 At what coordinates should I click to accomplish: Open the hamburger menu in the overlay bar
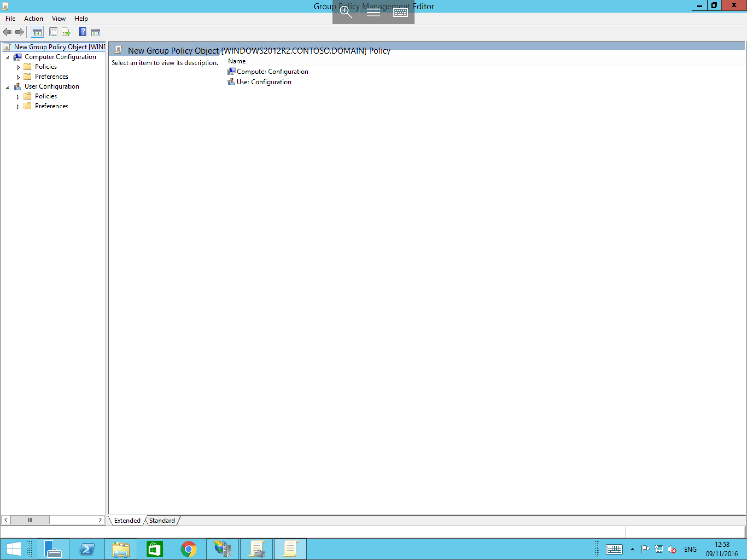pos(373,13)
